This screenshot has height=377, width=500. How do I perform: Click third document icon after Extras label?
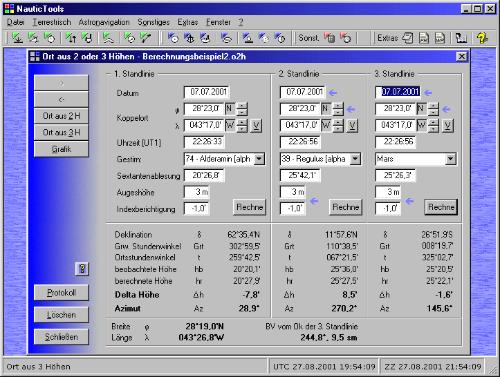coord(440,38)
